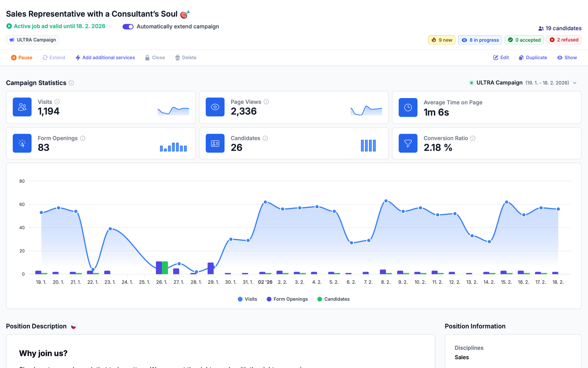Filter by 9 new candidates badge
Screen dimensions: 588x368
[x=441, y=40]
